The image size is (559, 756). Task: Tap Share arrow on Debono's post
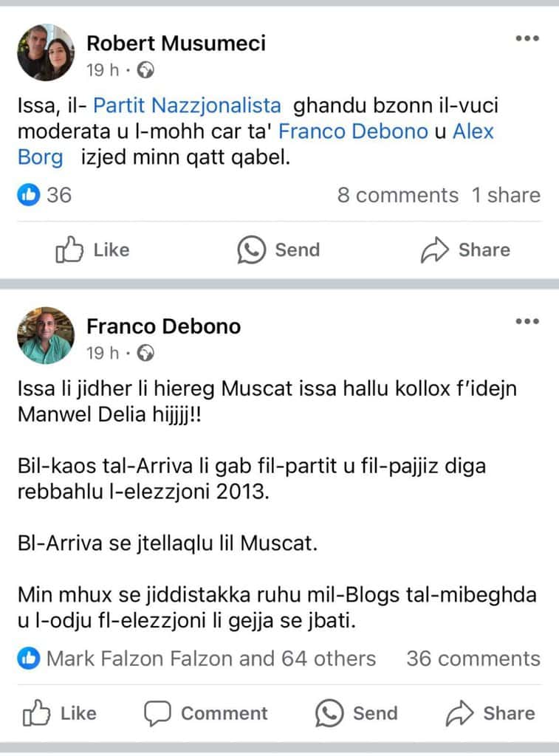459,714
